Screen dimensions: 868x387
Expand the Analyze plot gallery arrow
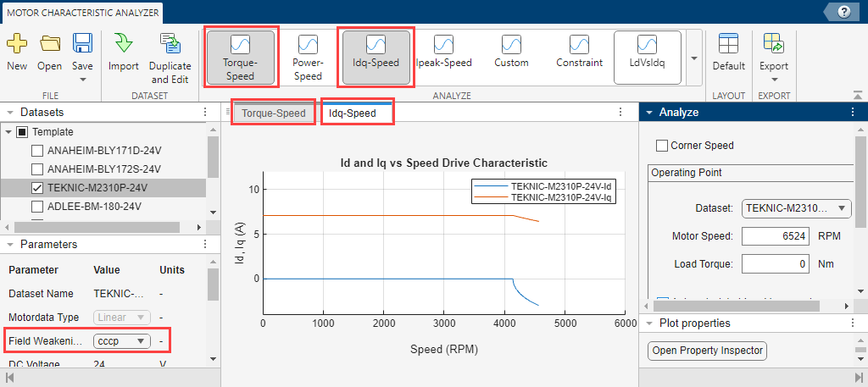click(x=694, y=58)
